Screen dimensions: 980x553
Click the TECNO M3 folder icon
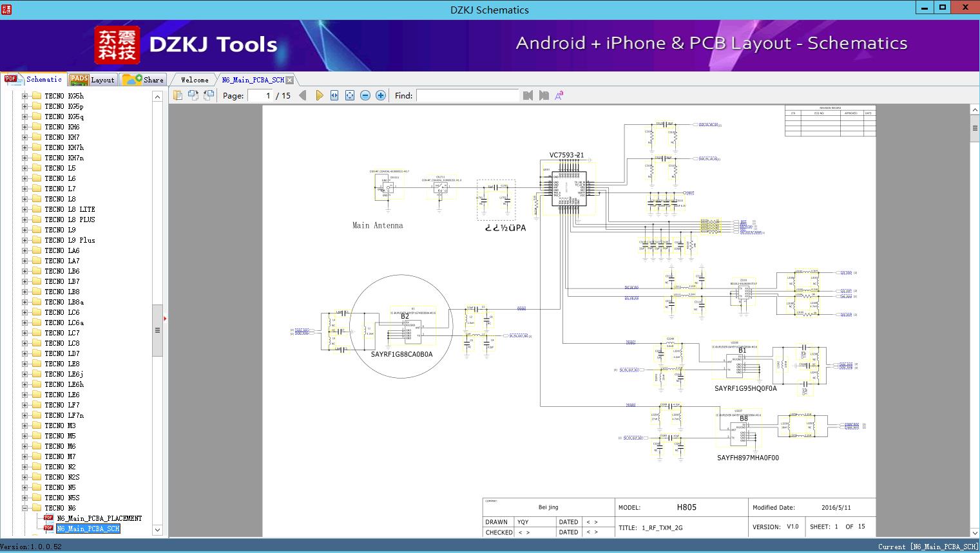37,426
